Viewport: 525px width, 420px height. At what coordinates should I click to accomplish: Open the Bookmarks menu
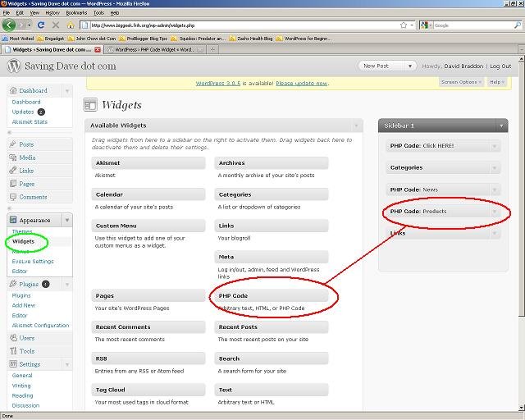coord(76,13)
